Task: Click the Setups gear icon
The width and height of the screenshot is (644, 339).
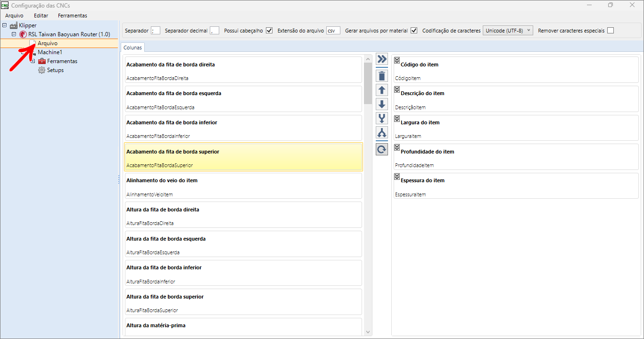Action: [42, 70]
